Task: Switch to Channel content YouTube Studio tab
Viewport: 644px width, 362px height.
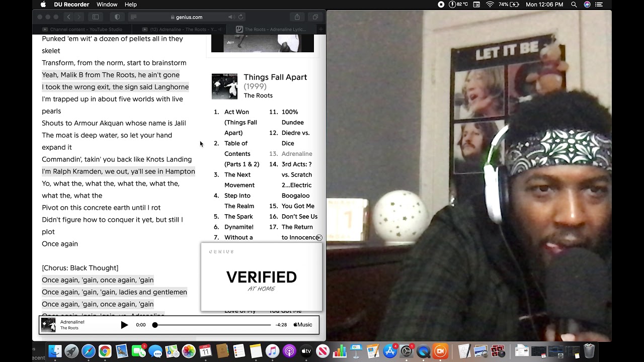Action: coord(83,29)
